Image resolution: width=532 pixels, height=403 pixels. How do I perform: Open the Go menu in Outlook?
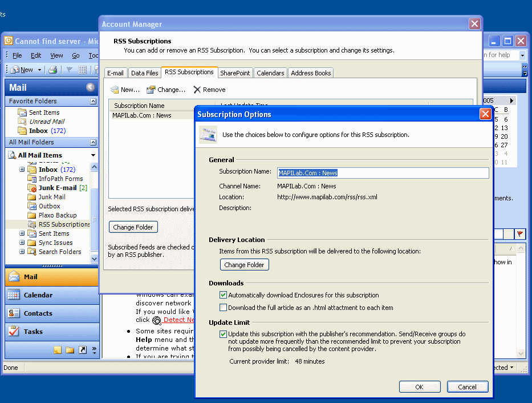tap(76, 55)
